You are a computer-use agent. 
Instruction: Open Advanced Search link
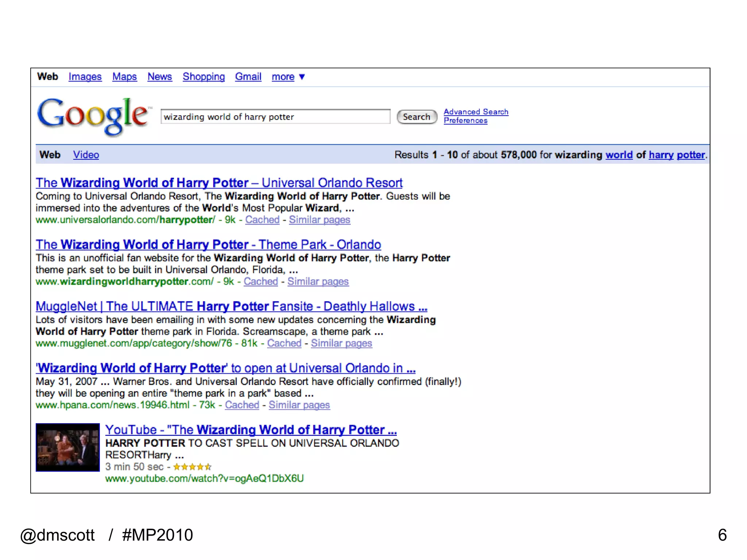(476, 112)
